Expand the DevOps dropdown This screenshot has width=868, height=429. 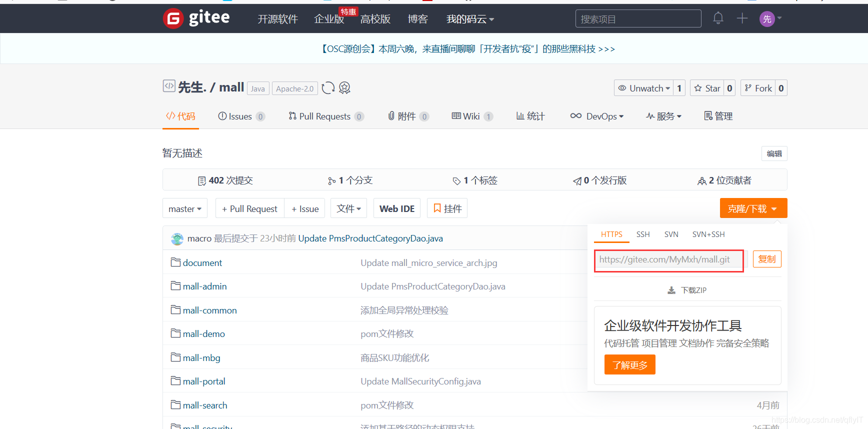[597, 116]
